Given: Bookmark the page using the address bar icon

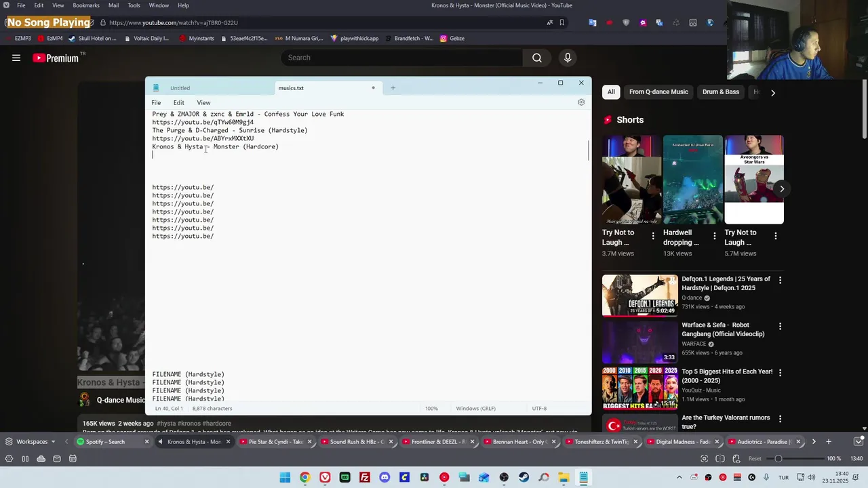Looking at the screenshot, I should [x=561, y=22].
